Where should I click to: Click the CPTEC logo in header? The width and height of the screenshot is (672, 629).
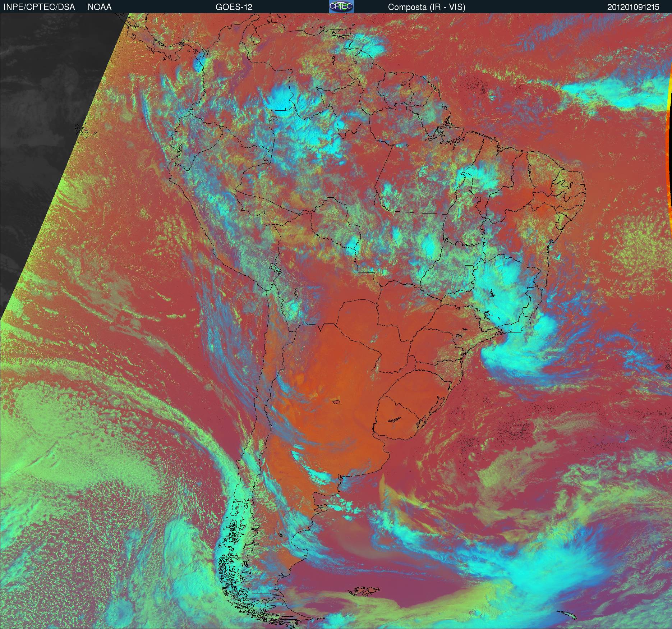point(341,6)
